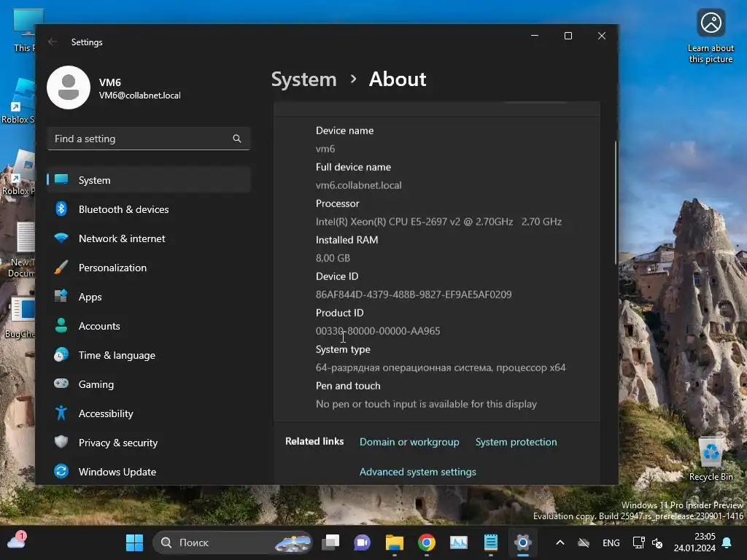The image size is (747, 560).
Task: Navigate to System in the breadcrumb
Action: (304, 79)
